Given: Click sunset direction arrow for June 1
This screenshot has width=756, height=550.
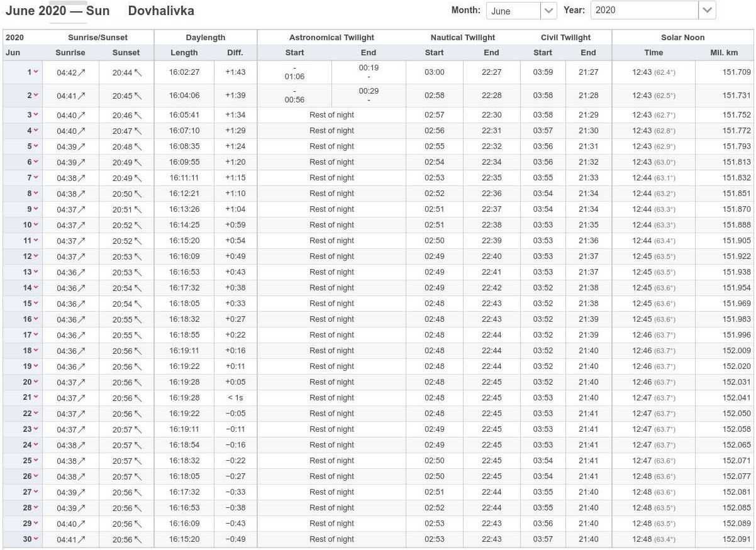Looking at the screenshot, I should pos(138,73).
